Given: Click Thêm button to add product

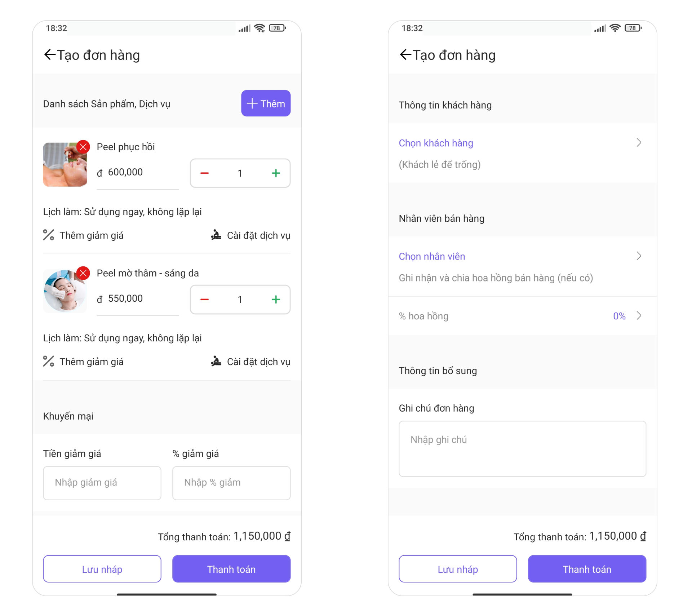Looking at the screenshot, I should (x=266, y=103).
